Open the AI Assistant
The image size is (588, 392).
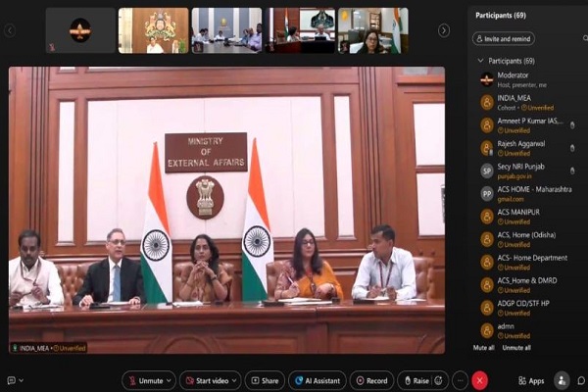click(317, 380)
